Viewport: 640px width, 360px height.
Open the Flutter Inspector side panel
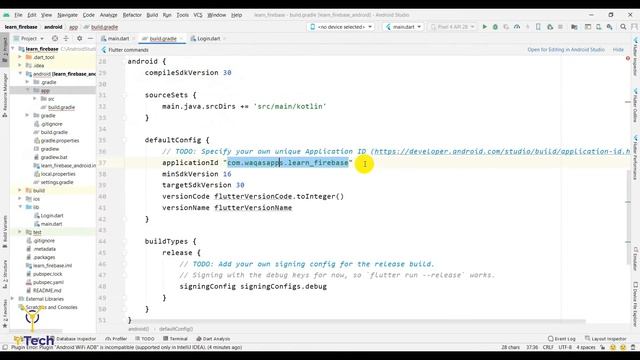point(636,56)
